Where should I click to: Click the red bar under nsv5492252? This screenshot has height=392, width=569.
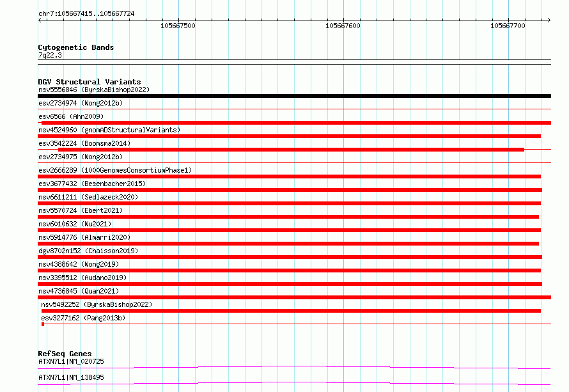(291, 311)
